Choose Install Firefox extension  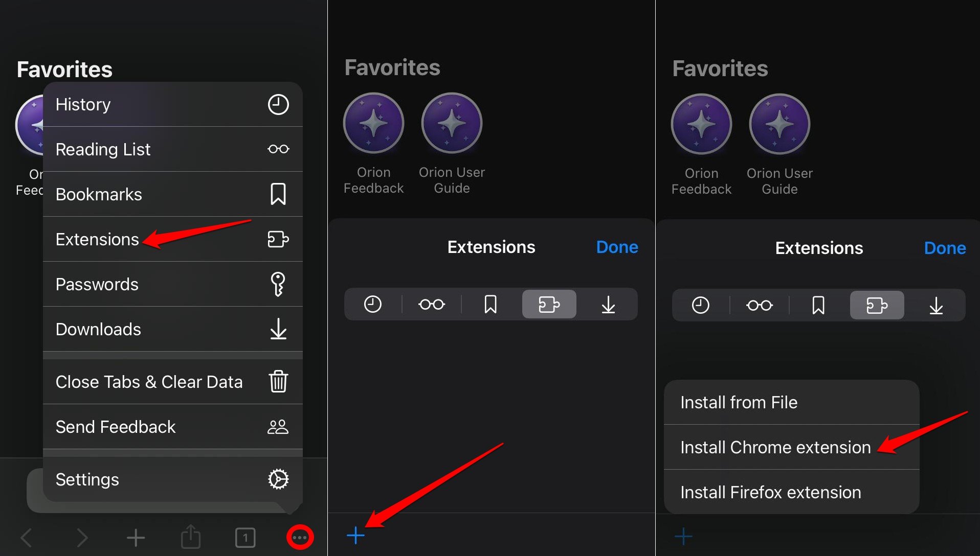coord(792,493)
